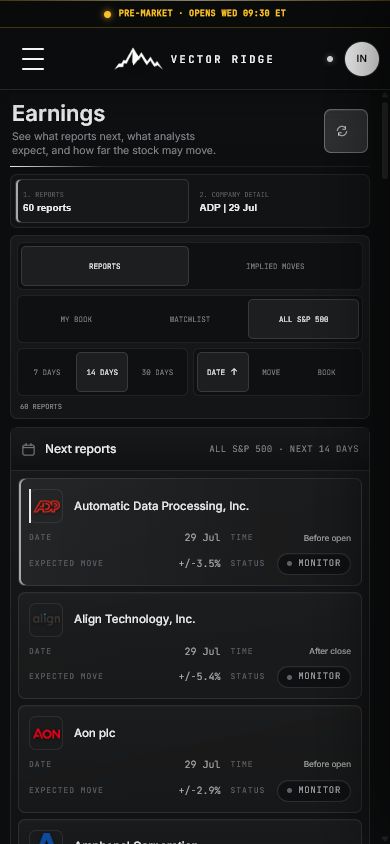Open the Aon plc report card
The image size is (390, 844).
pos(190,759)
